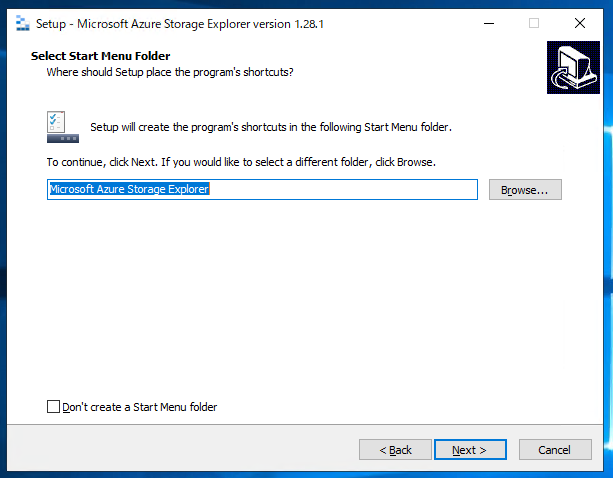Click the installer computer graphic icon

click(x=573, y=67)
